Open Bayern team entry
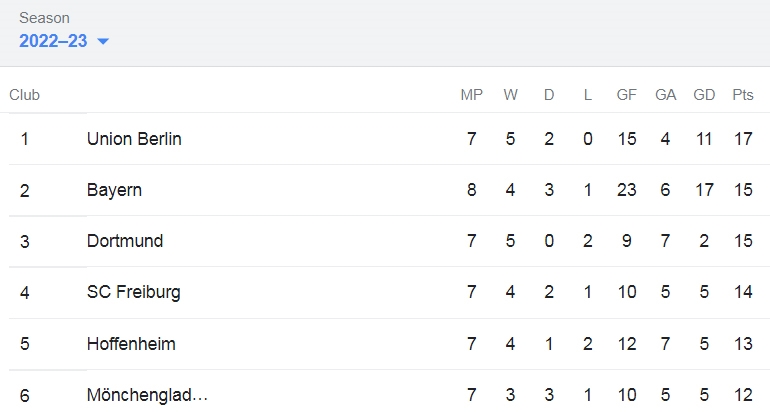The image size is (770, 412). click(114, 190)
